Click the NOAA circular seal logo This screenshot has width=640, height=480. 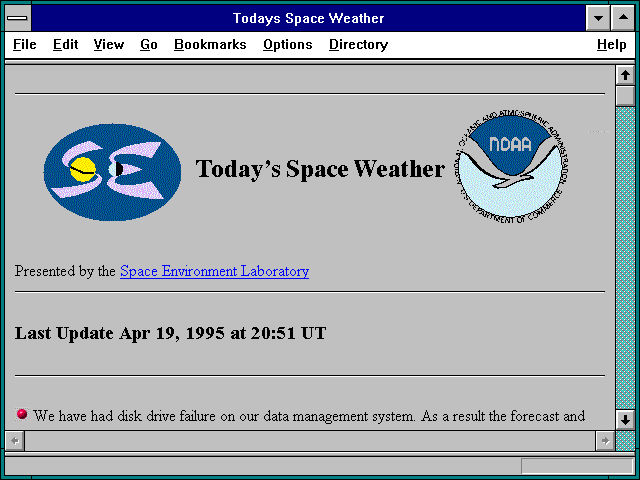click(512, 167)
